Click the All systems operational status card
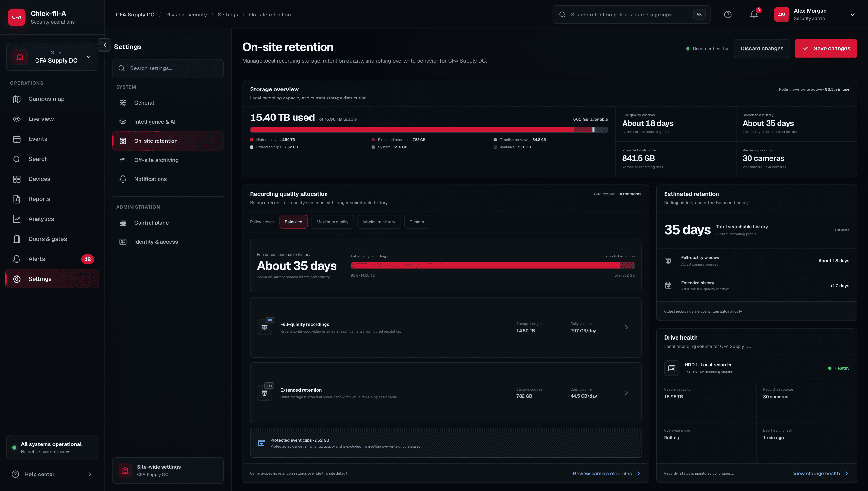The image size is (868, 491). click(x=52, y=448)
